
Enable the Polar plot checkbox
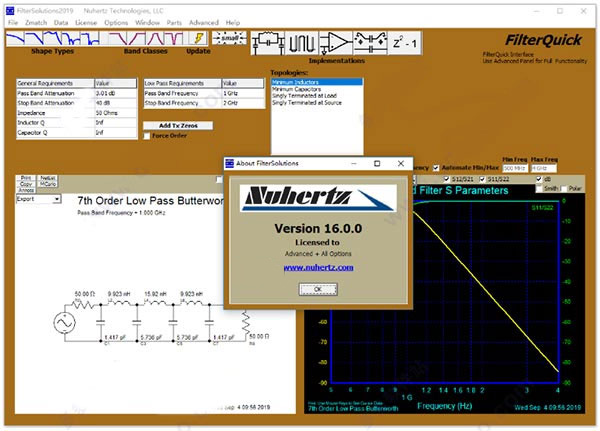click(564, 188)
